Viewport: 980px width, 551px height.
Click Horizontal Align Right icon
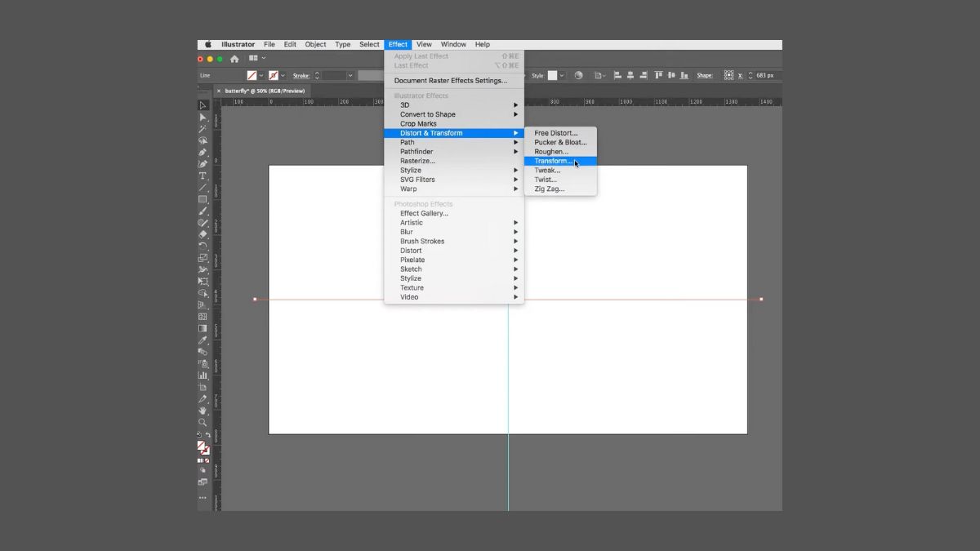coord(644,75)
